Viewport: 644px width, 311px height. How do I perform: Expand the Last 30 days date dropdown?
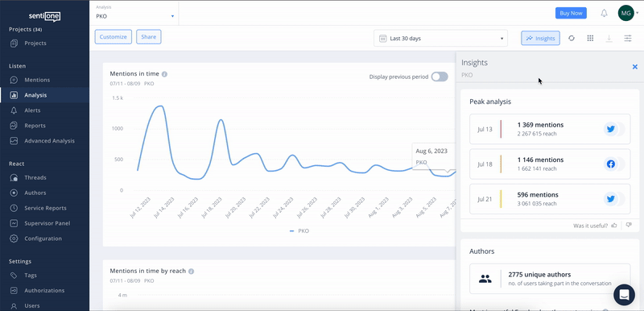440,38
